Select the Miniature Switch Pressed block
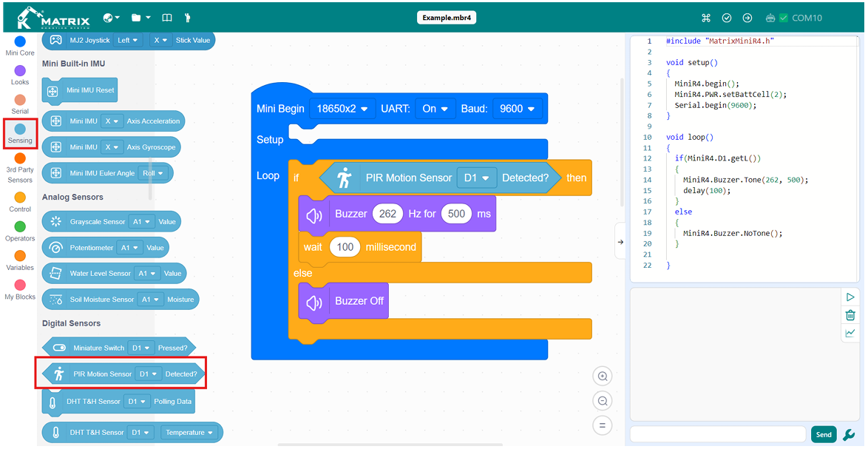This screenshot has width=868, height=452. [x=119, y=348]
